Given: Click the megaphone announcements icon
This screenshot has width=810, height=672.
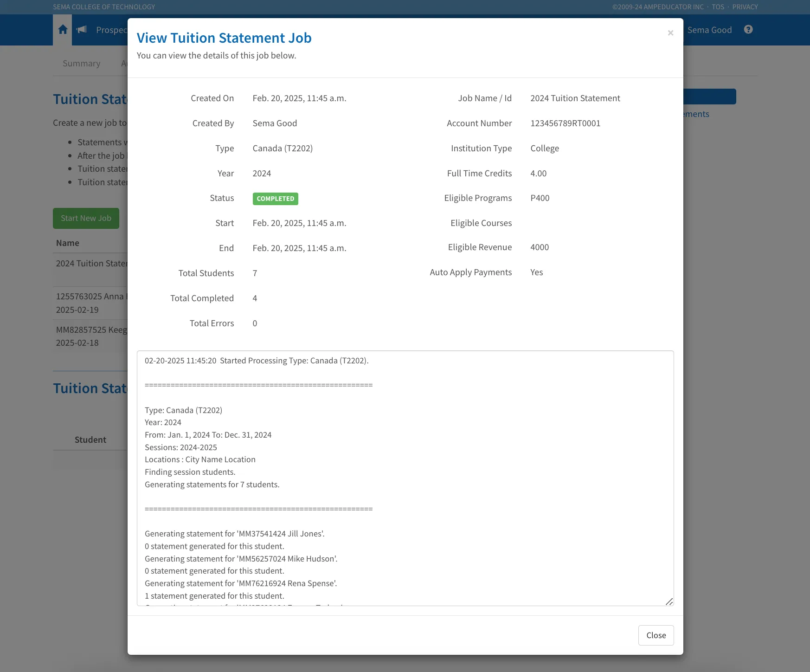Looking at the screenshot, I should coord(82,30).
